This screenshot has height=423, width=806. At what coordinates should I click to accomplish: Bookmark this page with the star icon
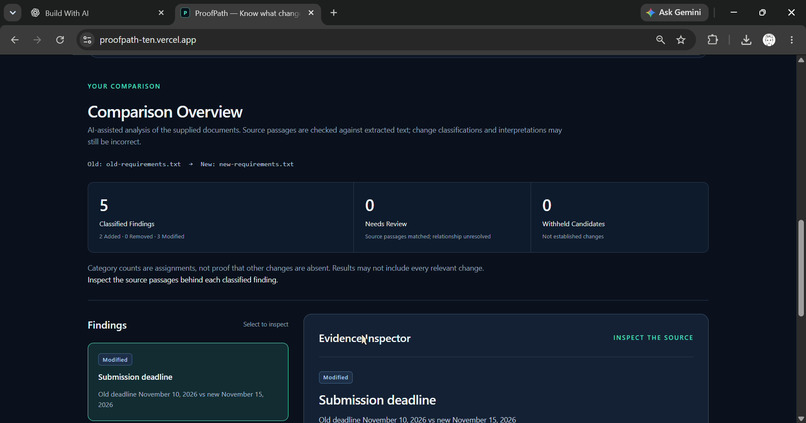point(681,40)
